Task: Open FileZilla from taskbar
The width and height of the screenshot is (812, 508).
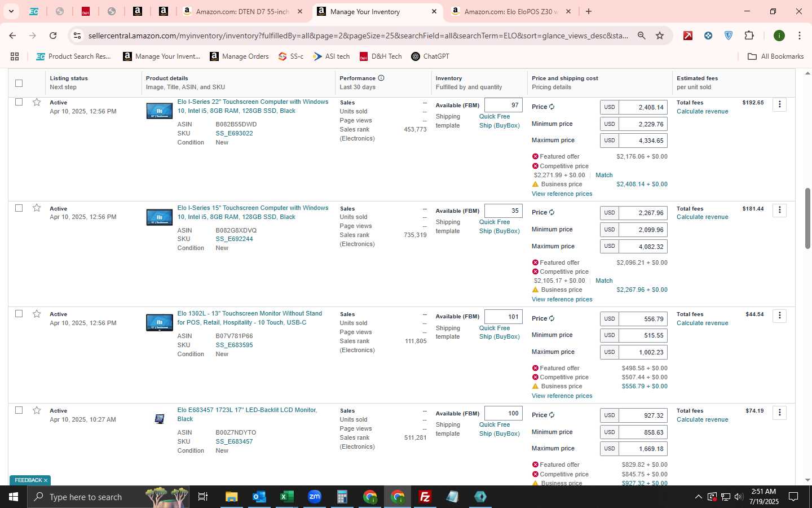Action: coord(425,497)
